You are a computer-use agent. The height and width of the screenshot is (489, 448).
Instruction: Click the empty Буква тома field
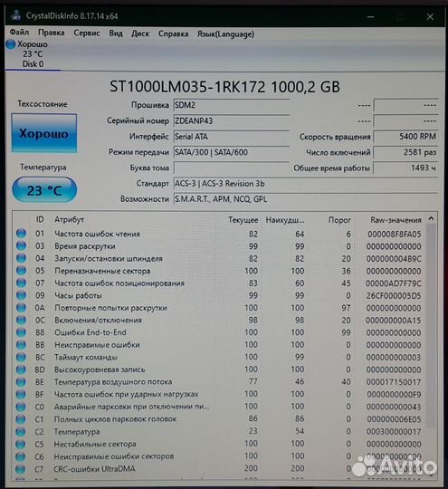click(232, 168)
